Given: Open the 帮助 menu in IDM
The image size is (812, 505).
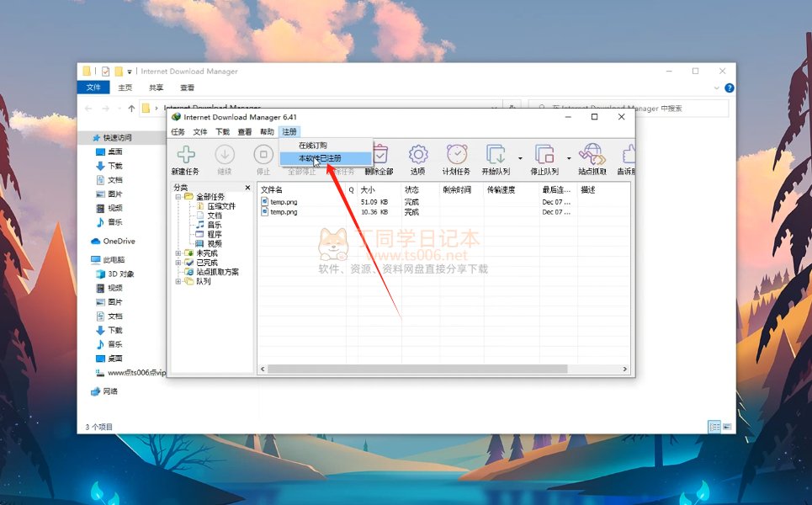Looking at the screenshot, I should coord(268,131).
